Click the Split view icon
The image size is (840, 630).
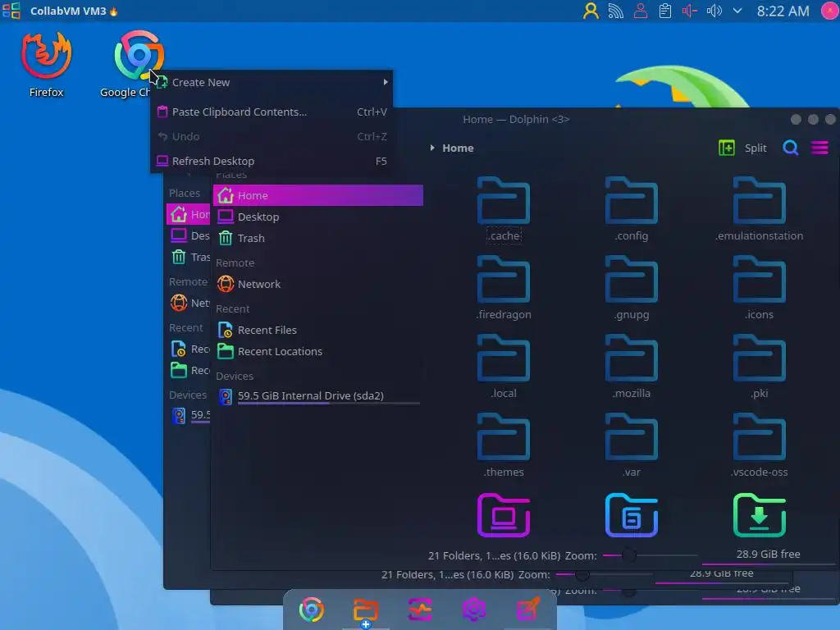(727, 148)
